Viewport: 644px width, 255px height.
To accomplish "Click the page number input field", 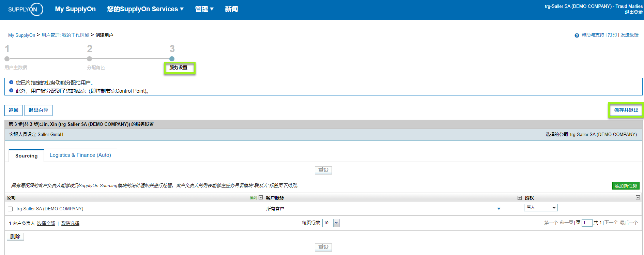I will coord(587,223).
